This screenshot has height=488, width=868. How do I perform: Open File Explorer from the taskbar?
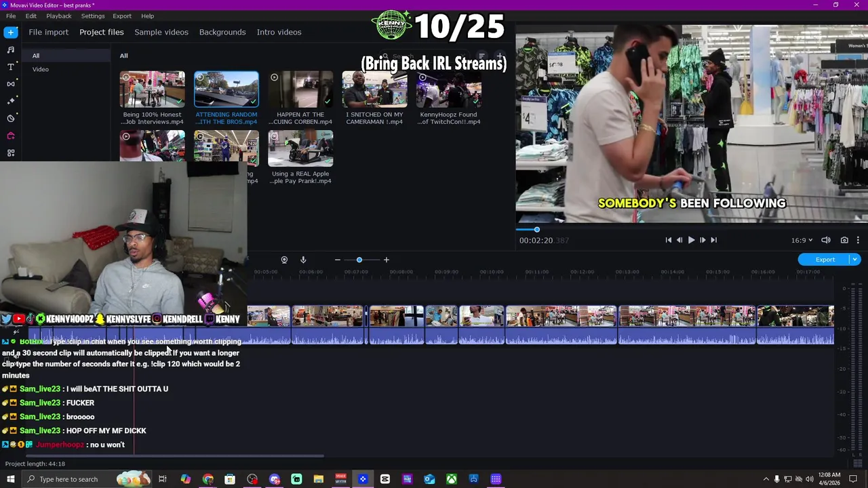point(318,479)
